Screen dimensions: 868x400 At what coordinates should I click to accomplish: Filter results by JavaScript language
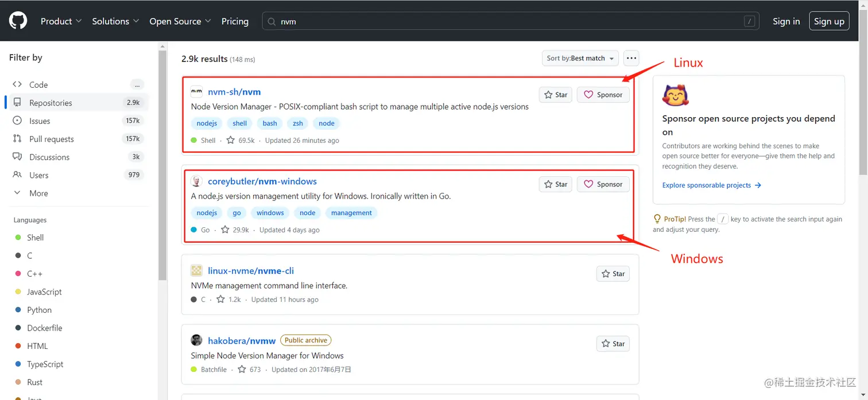77,292
